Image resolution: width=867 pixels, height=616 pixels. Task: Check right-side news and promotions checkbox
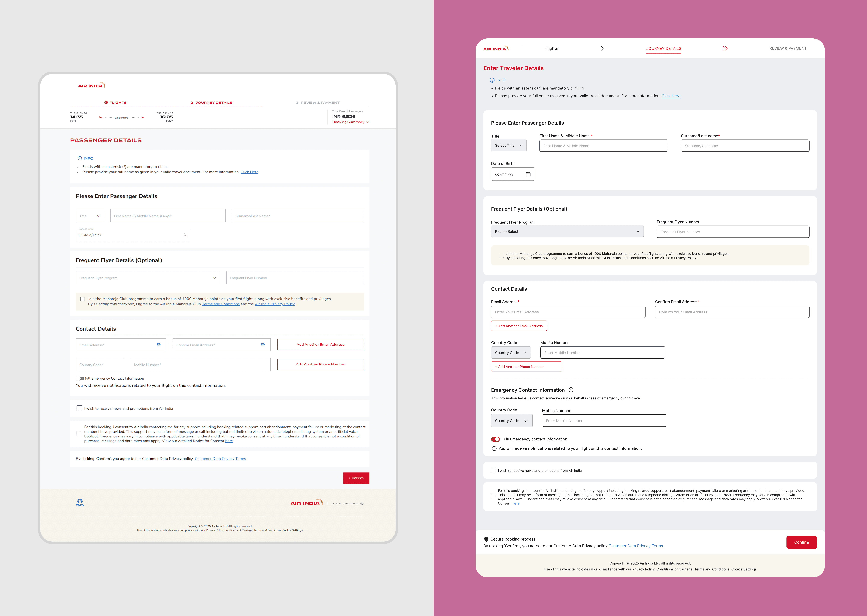(x=493, y=470)
